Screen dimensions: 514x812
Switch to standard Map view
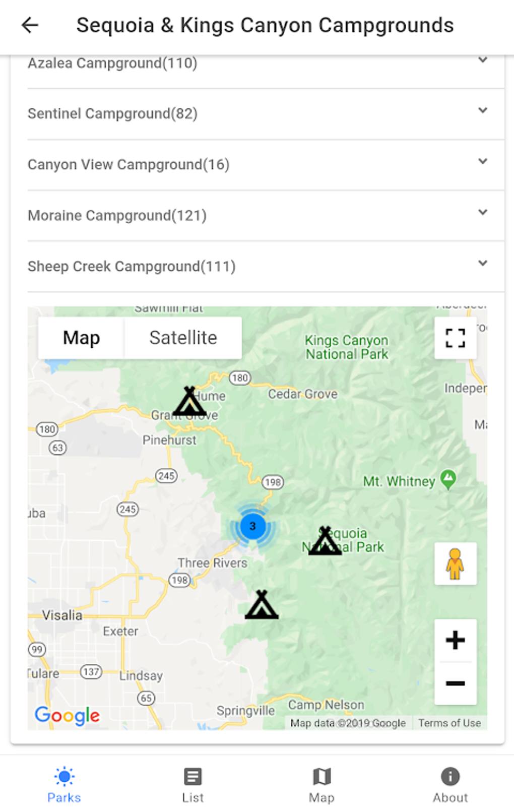[x=81, y=338]
